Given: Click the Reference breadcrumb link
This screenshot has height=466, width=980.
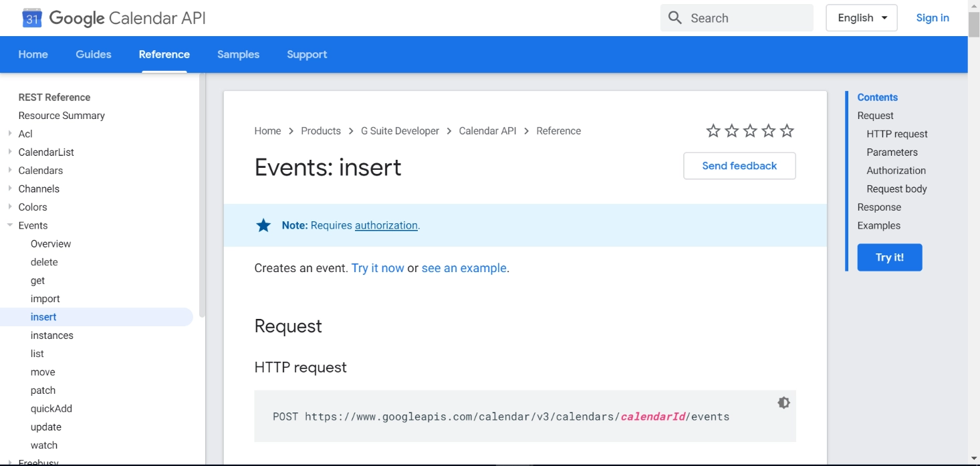Looking at the screenshot, I should tap(558, 131).
